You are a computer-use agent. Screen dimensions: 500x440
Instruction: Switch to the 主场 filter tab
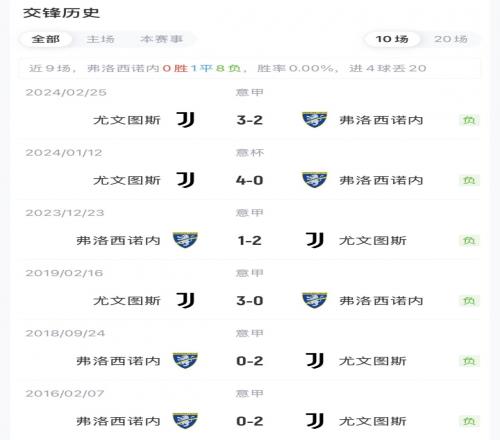[x=100, y=39]
